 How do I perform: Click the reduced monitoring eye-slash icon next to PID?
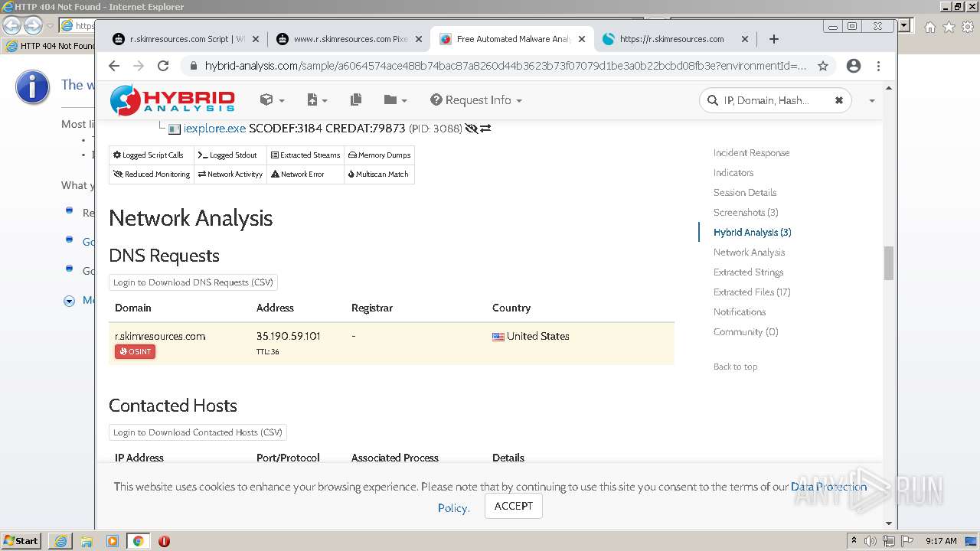coord(471,129)
